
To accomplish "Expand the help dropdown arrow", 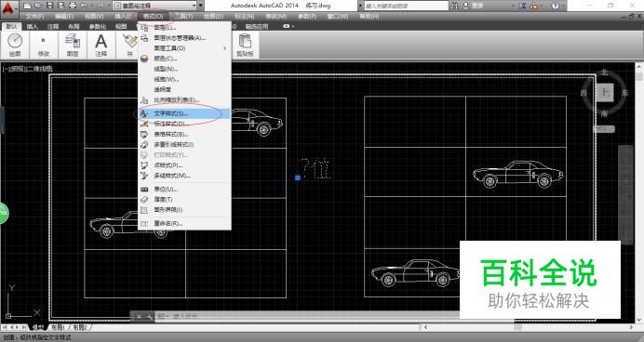I will click(563, 6).
